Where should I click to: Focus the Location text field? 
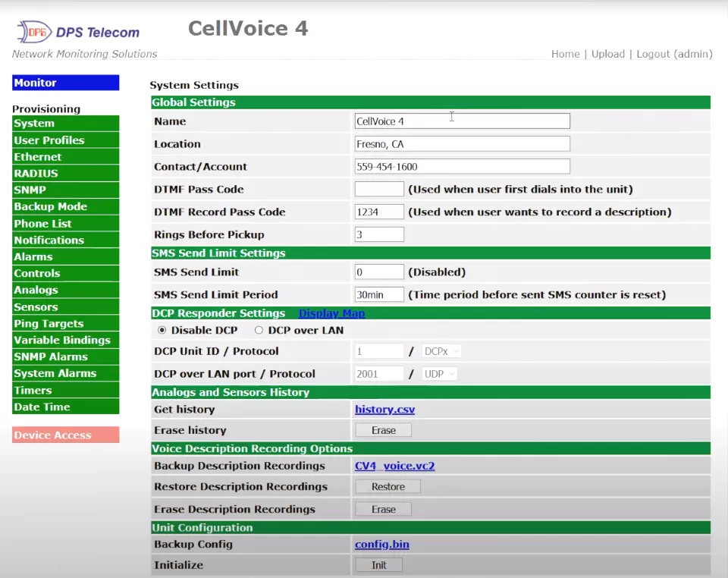462,144
